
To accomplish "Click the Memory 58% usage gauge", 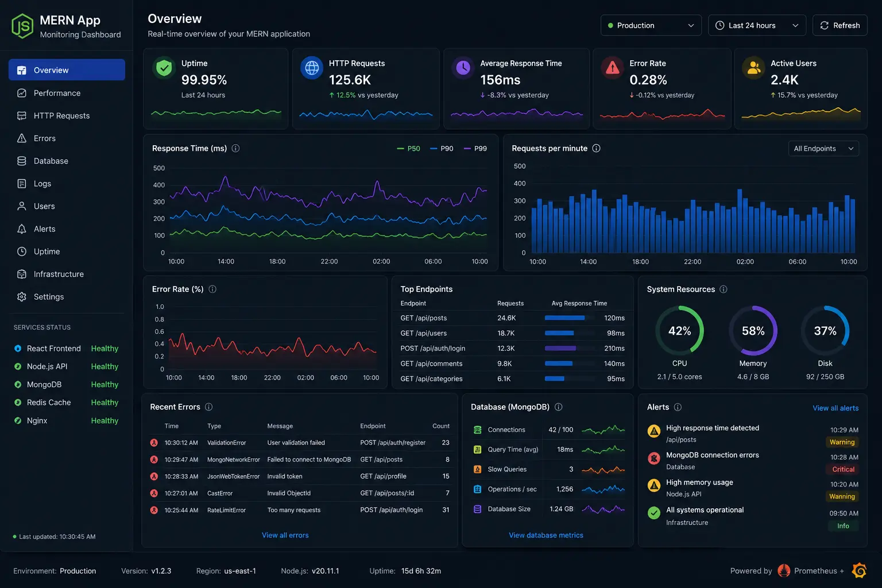I will click(753, 331).
